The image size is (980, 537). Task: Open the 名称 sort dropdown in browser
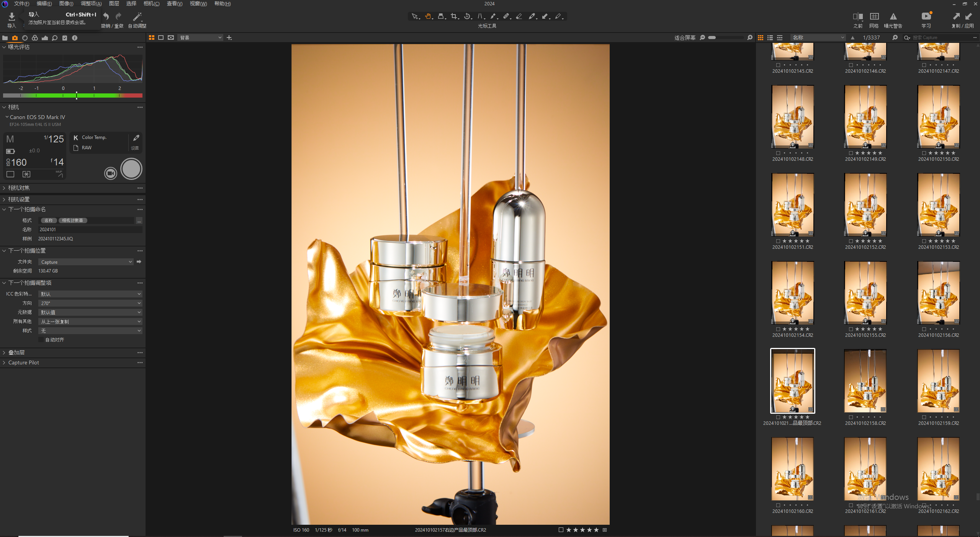coord(818,38)
